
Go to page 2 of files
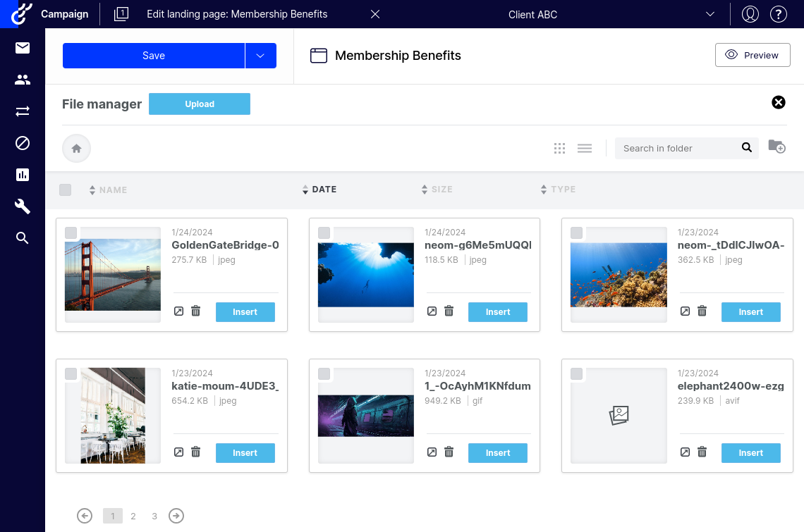pyautogui.click(x=133, y=516)
